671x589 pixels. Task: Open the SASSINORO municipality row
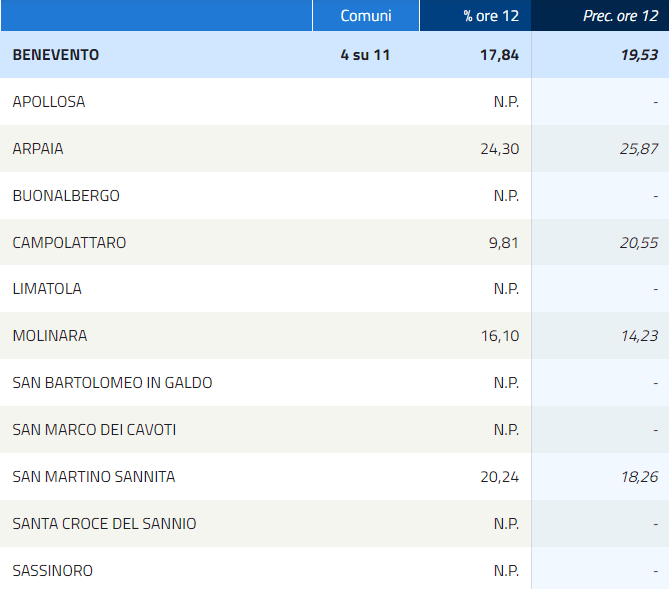point(53,571)
